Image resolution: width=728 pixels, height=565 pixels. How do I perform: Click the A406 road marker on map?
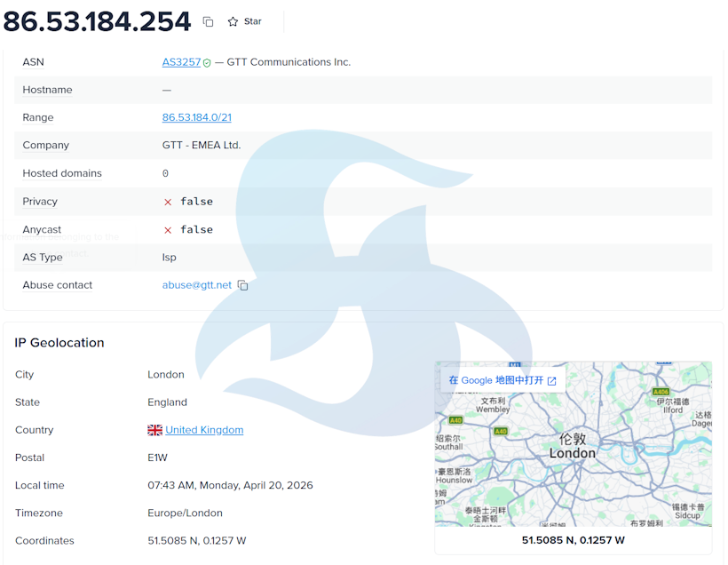point(661,392)
